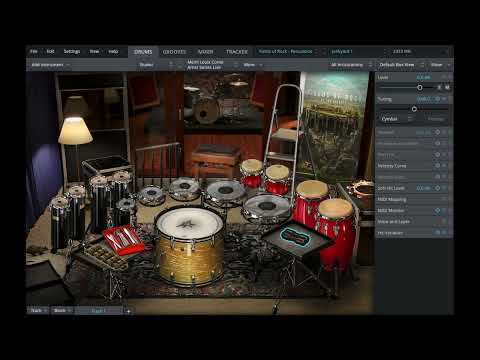This screenshot has height=360, width=480.
Task: Open the View menu
Action: tap(94, 51)
